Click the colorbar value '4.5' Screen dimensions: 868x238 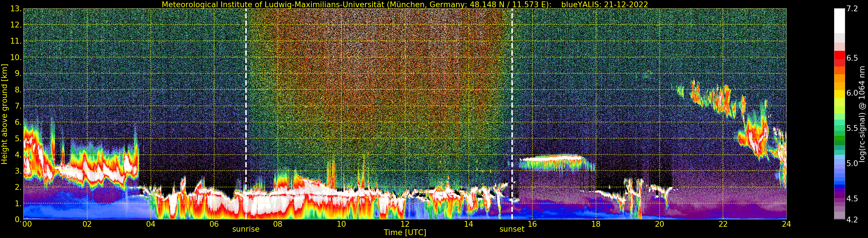(852, 198)
